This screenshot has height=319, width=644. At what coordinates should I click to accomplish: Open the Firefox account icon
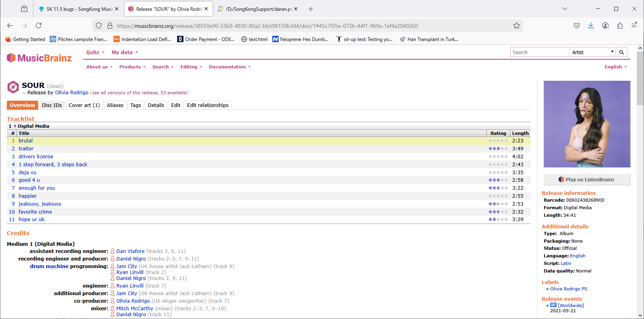605,25
